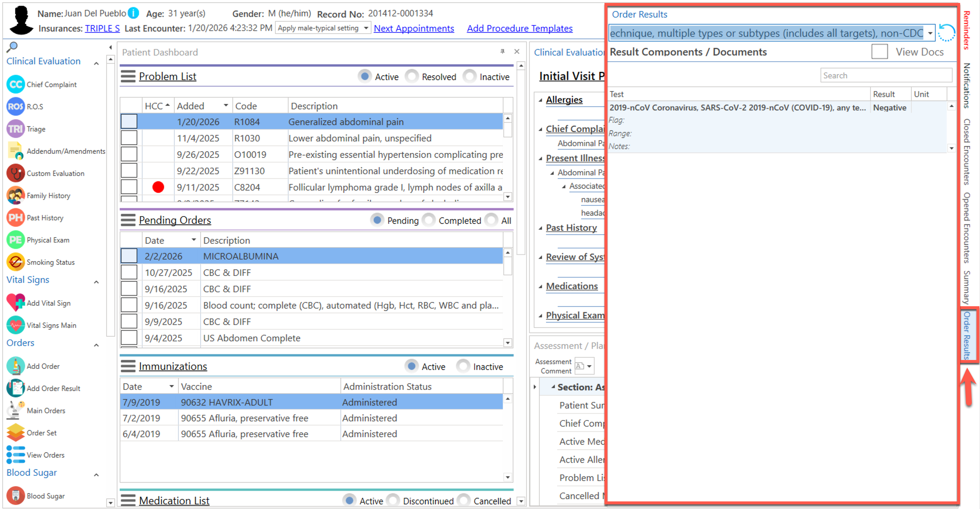This screenshot has height=509, width=980.
Task: Open Family History evaluation
Action: tap(15, 196)
